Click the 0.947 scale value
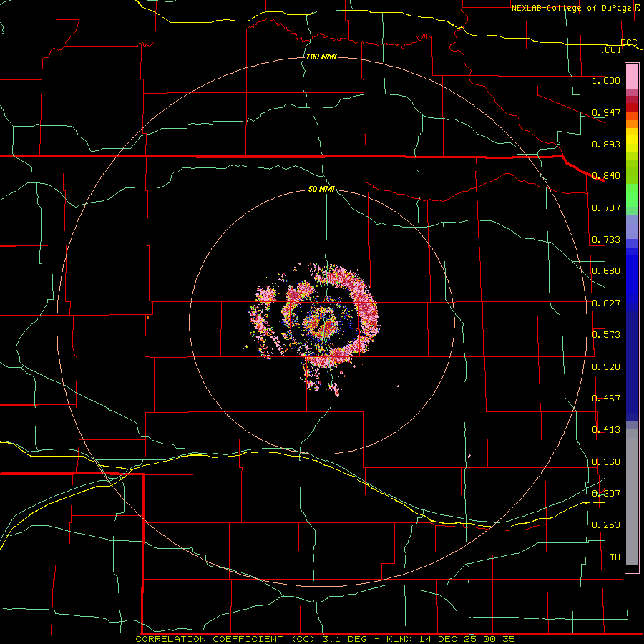The height and width of the screenshot is (644, 644). [606, 112]
